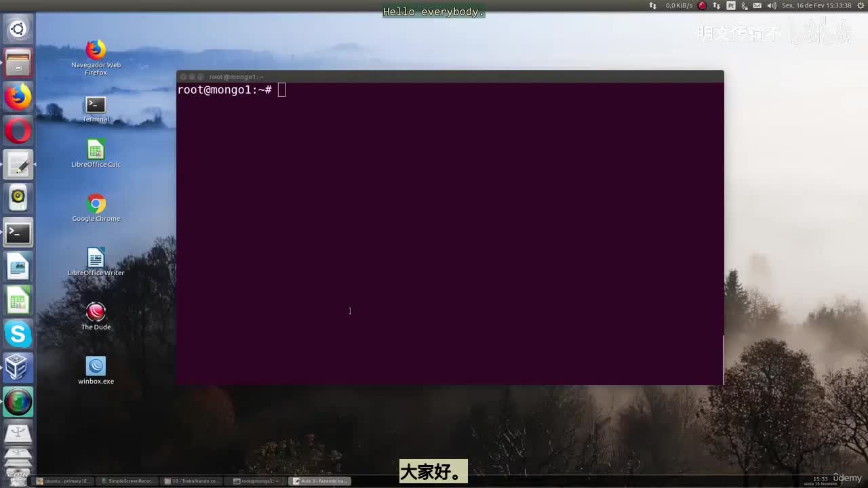The width and height of the screenshot is (868, 488).
Task: Switch to the ubuntu - primary taskbar window
Action: [63, 481]
